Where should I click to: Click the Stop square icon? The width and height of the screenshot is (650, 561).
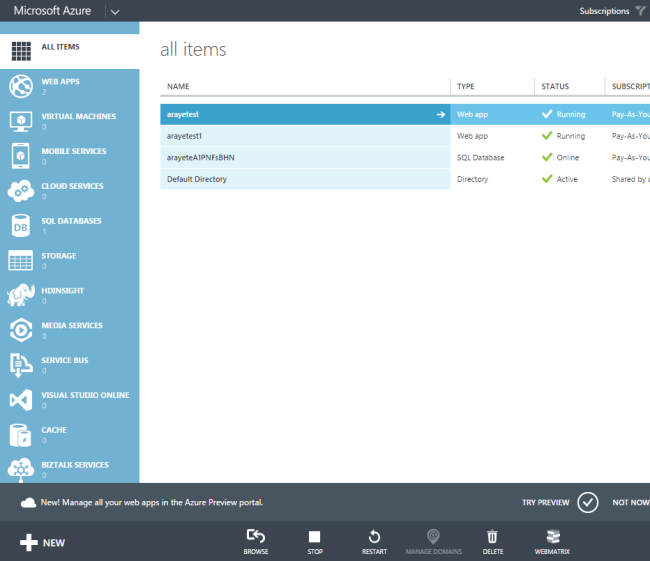click(x=315, y=537)
